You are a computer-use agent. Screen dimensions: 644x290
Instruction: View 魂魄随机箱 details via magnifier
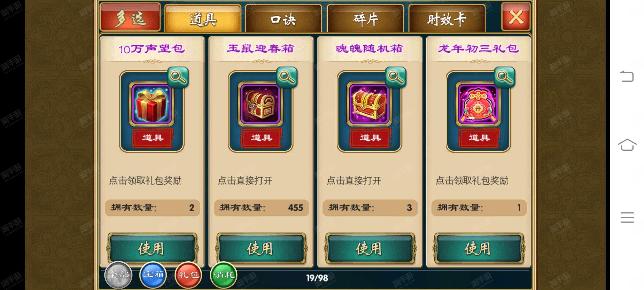396,77
